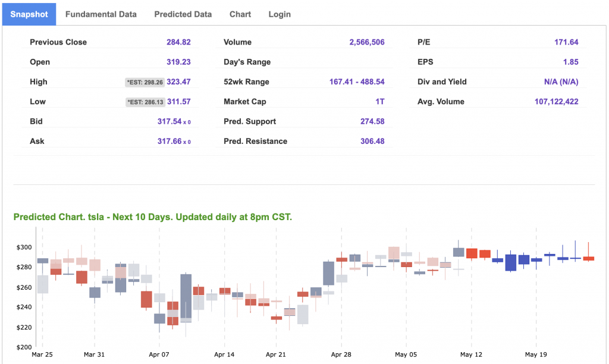The height and width of the screenshot is (364, 609).
Task: Click the Pred. Support value 274.58
Action: click(372, 121)
